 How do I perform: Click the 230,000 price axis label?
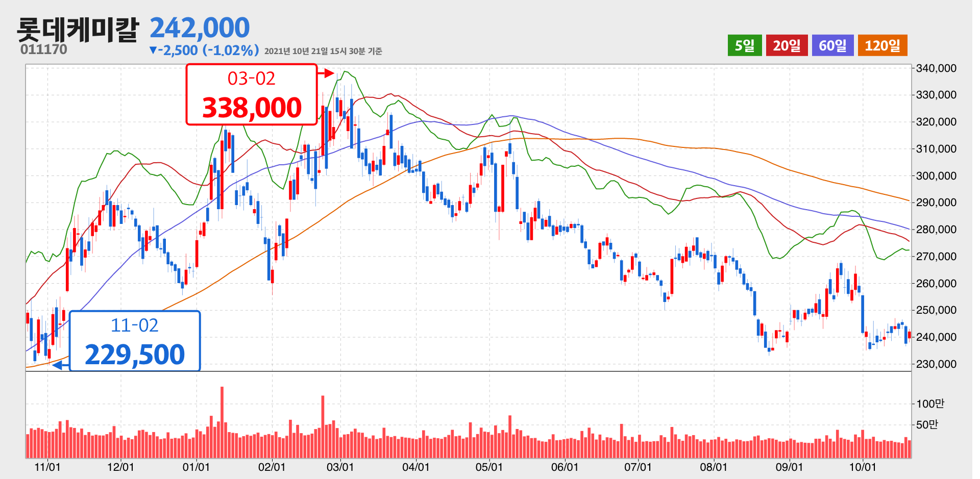point(937,364)
